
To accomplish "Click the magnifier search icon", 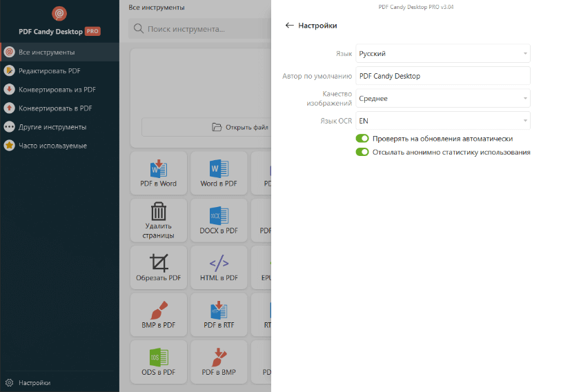I will pyautogui.click(x=139, y=28).
